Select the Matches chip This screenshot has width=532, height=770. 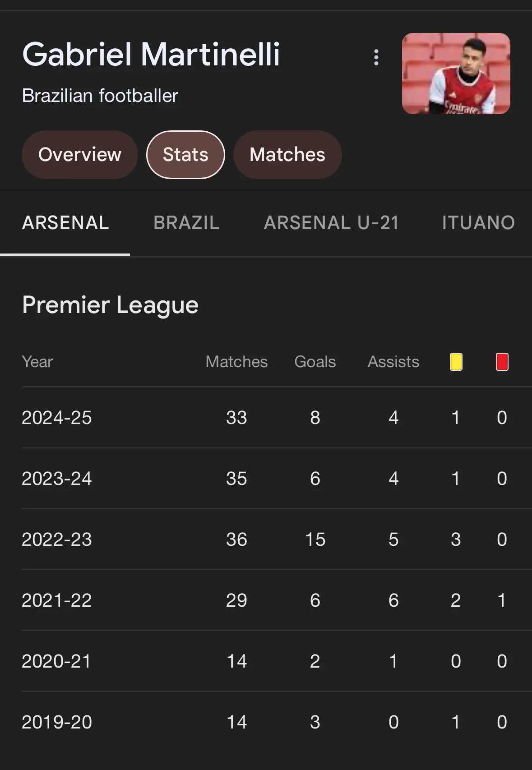tap(287, 155)
